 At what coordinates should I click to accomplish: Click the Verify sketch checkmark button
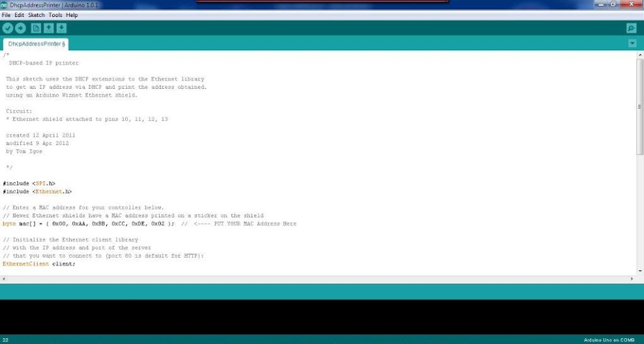click(x=8, y=28)
